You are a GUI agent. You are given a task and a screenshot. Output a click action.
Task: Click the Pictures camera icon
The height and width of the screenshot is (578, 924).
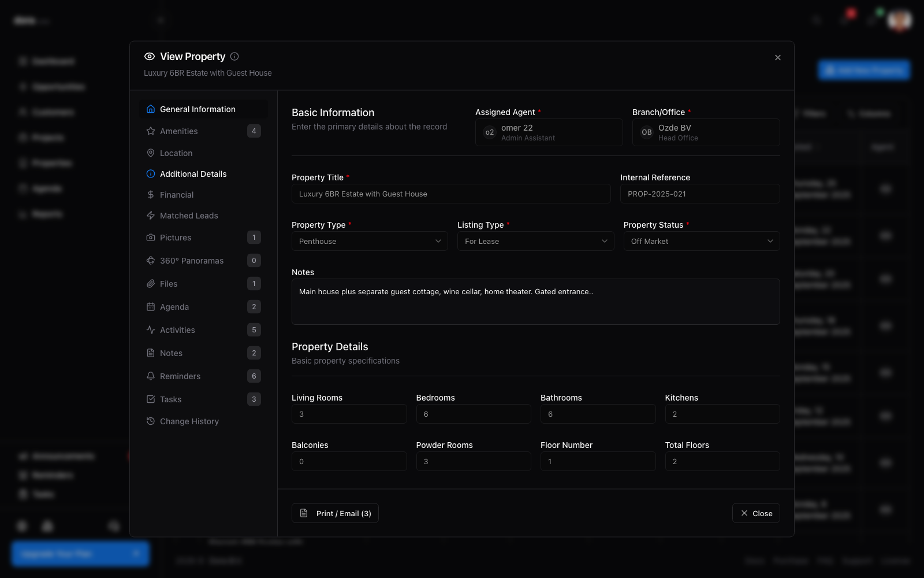[x=151, y=238]
